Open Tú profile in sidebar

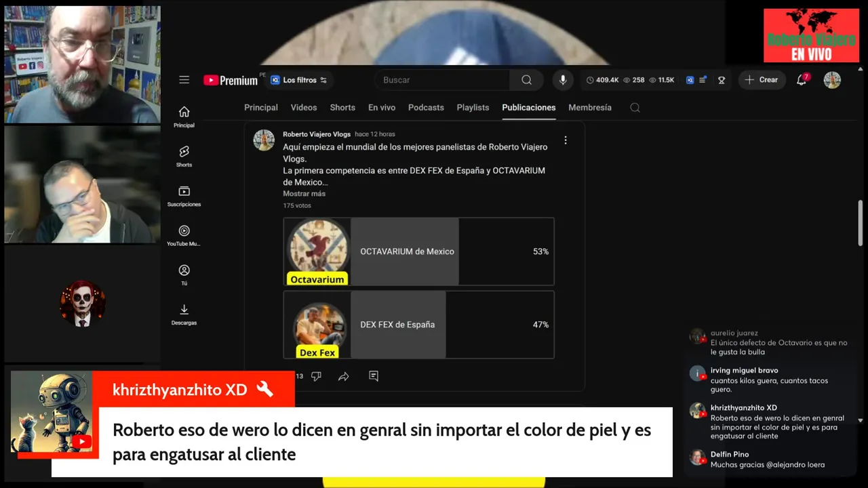(184, 274)
